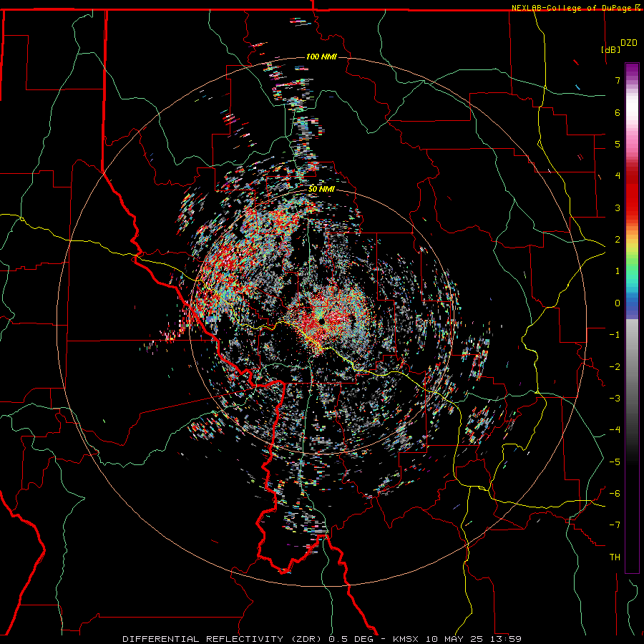Click the ZDR color scale bar
Viewport: 644px width, 644px height.
[x=632, y=318]
